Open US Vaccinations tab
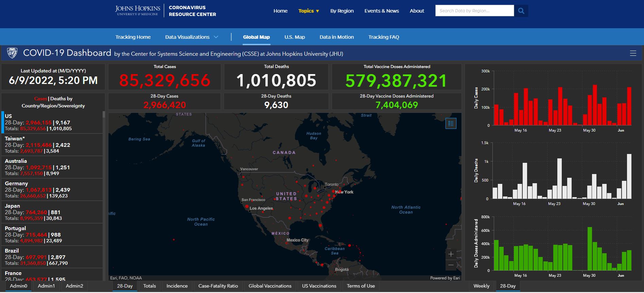 pos(319,286)
